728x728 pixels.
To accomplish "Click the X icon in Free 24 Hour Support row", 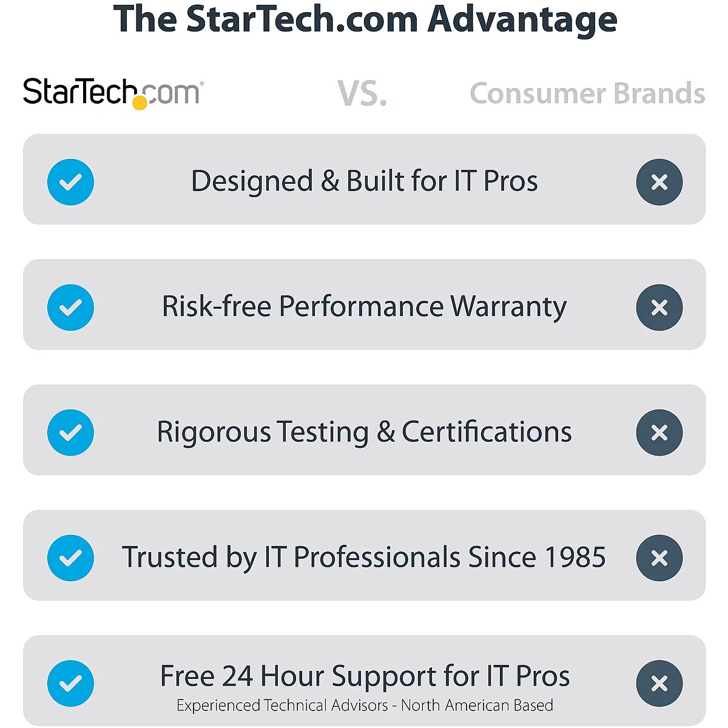I will pyautogui.click(x=659, y=683).
